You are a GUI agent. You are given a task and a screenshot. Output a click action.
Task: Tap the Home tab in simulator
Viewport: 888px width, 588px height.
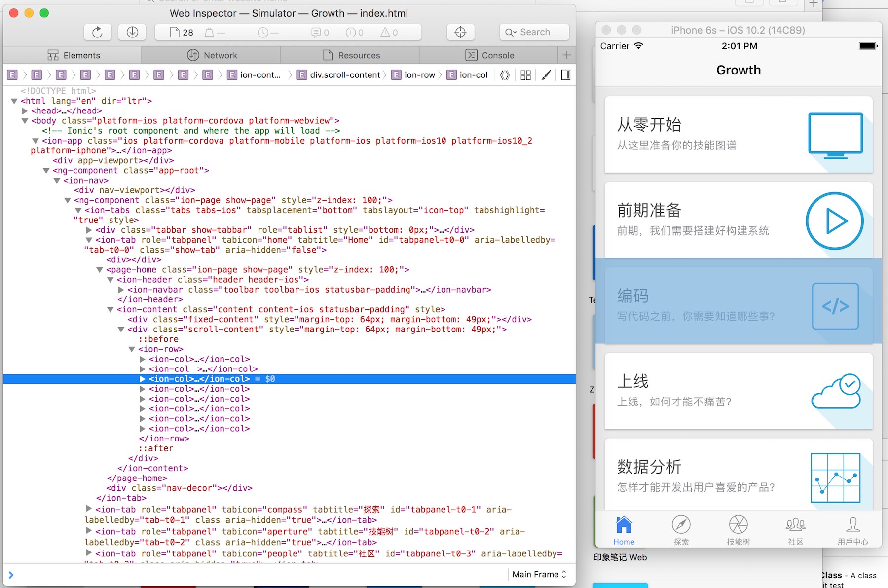[x=624, y=530]
